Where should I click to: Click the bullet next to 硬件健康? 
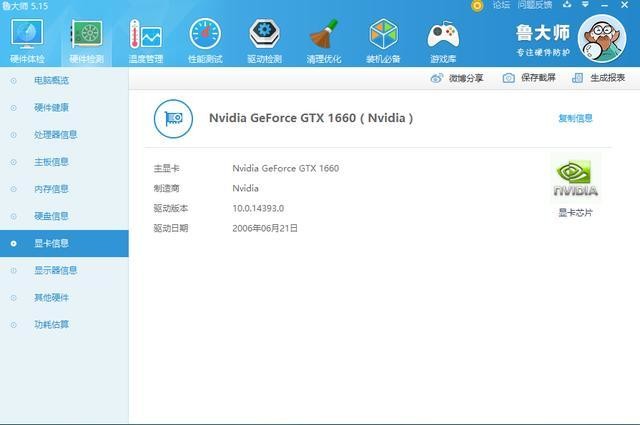(13, 108)
